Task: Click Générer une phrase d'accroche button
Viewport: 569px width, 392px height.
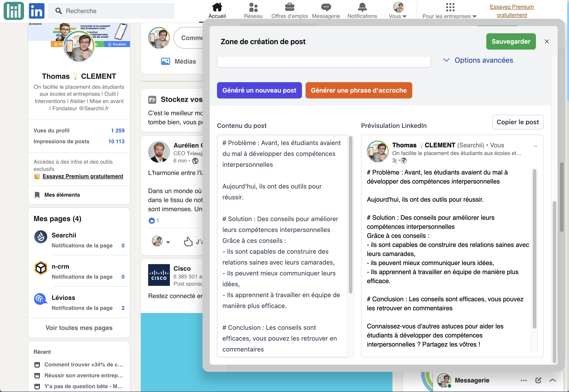Action: [x=359, y=90]
